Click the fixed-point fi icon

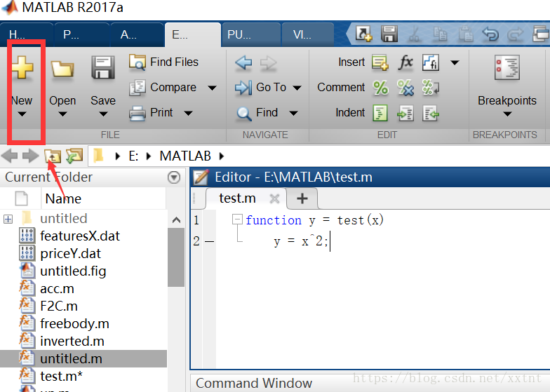431,63
